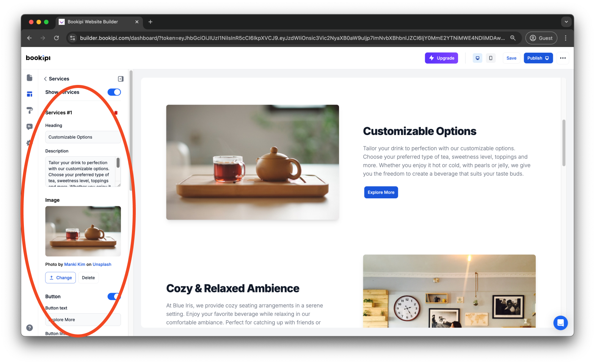Click the Image section label
This screenshot has width=595, height=364.
point(52,200)
